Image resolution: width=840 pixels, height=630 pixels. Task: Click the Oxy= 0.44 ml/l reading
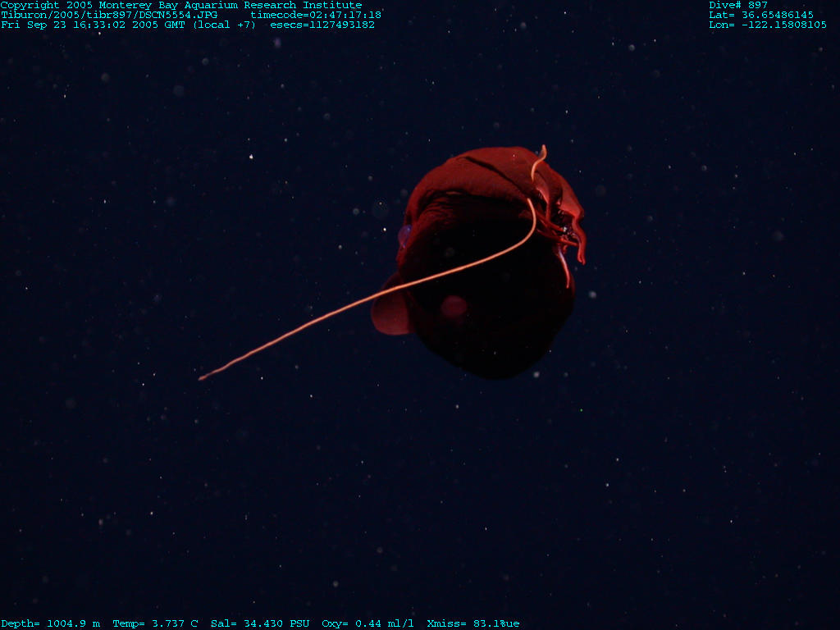click(x=367, y=623)
